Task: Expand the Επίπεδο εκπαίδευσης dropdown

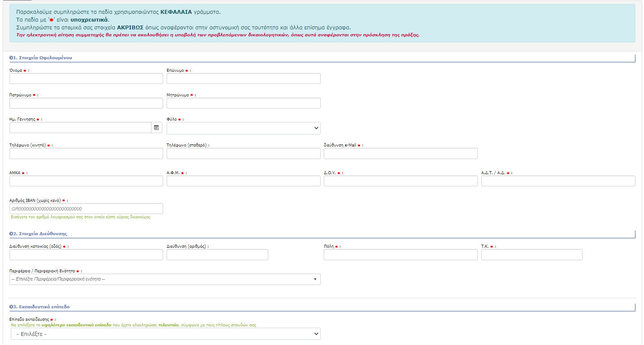Action: coord(165,334)
